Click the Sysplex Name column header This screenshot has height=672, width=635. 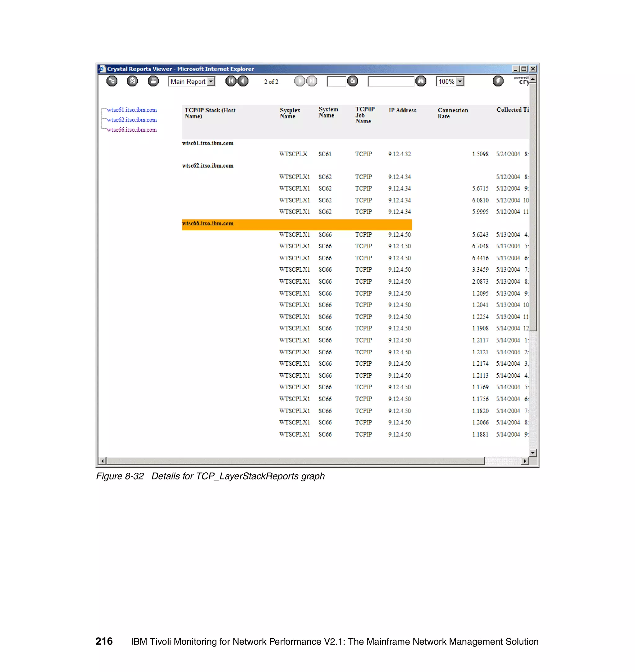point(290,113)
